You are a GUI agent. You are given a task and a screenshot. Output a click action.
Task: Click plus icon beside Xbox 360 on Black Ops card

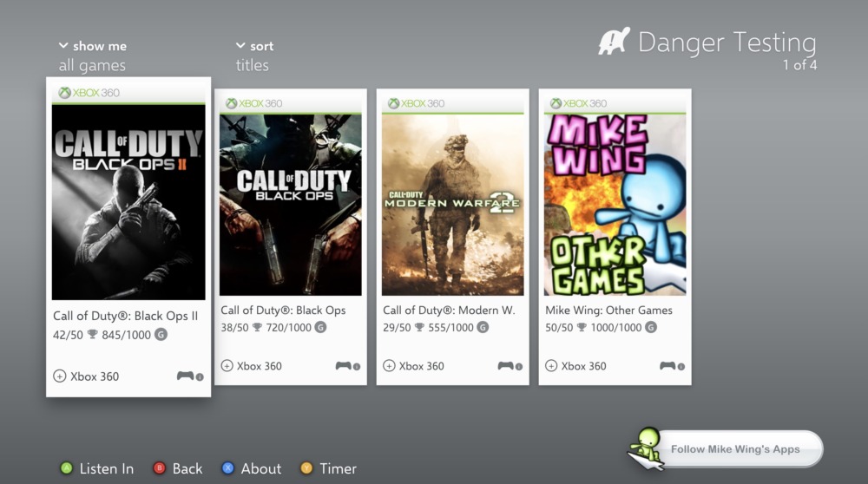coord(227,366)
